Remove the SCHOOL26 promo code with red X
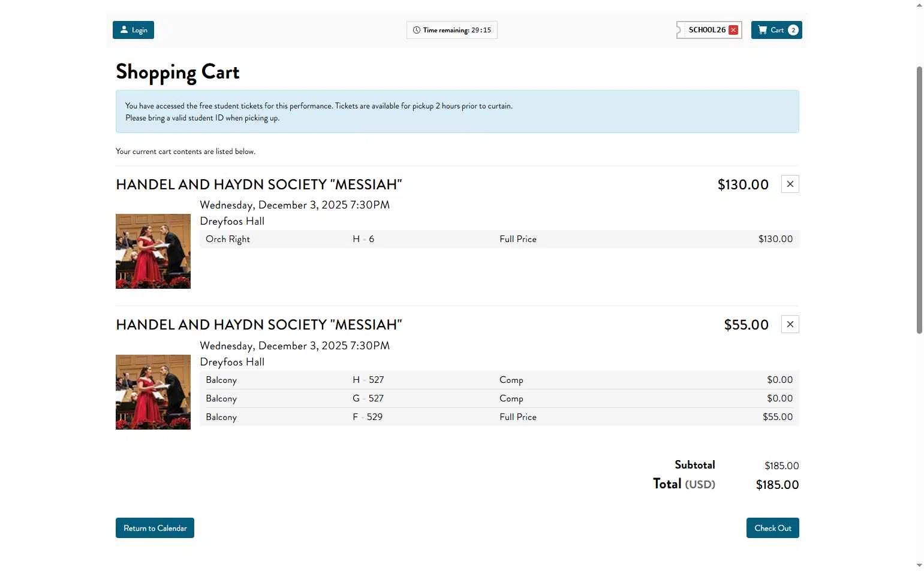The height and width of the screenshot is (571, 924). click(733, 30)
